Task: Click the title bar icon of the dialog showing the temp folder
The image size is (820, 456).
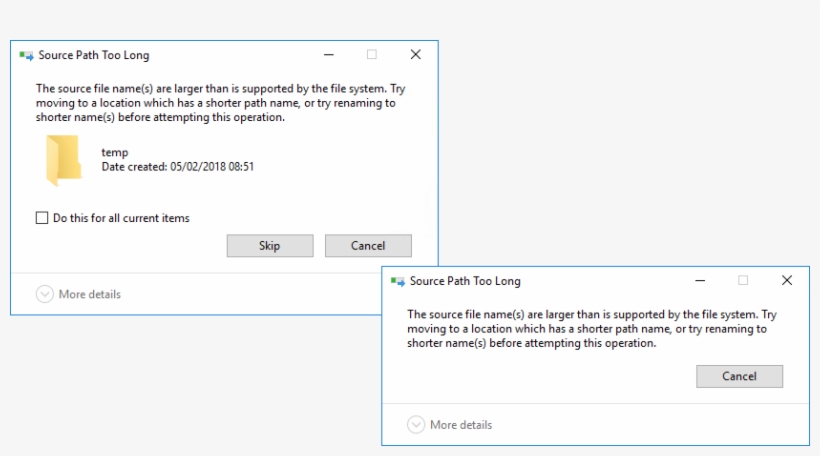Action: coord(26,56)
